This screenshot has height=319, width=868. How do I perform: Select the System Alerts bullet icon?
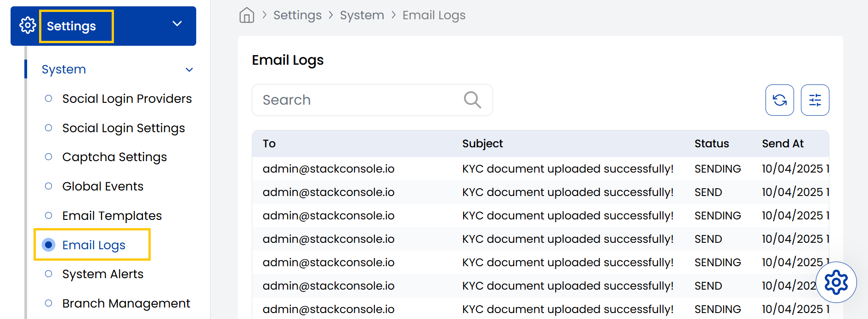pyautogui.click(x=48, y=274)
